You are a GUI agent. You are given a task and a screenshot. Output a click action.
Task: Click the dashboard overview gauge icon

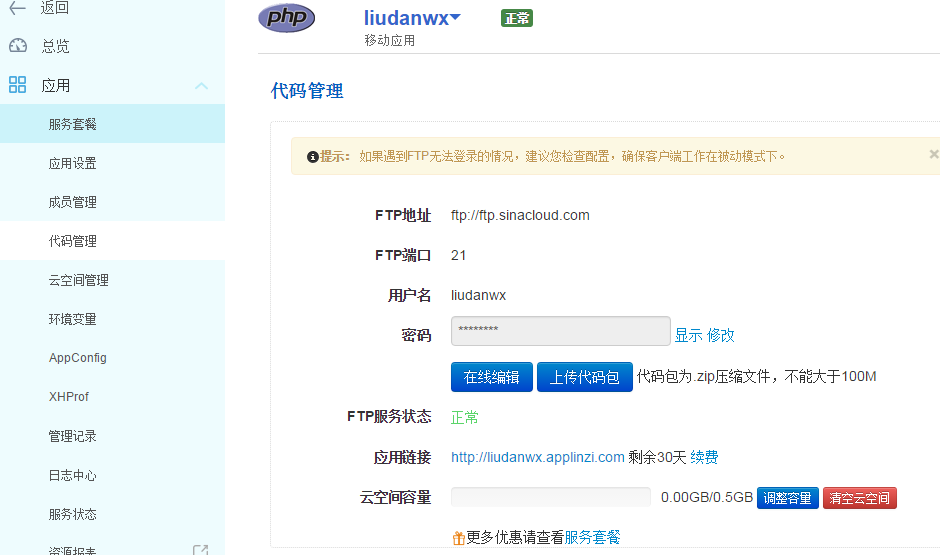(x=18, y=46)
